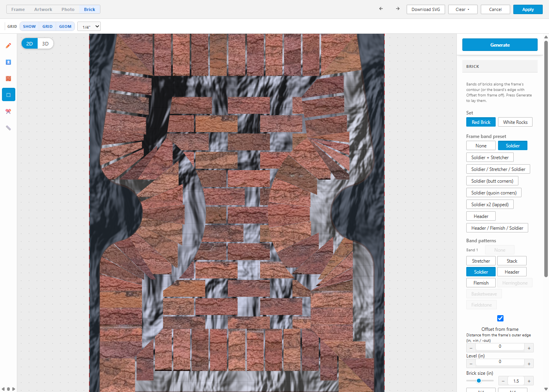Click the redo right arrow
Screen dimensions: 549x392
(x=398, y=9)
